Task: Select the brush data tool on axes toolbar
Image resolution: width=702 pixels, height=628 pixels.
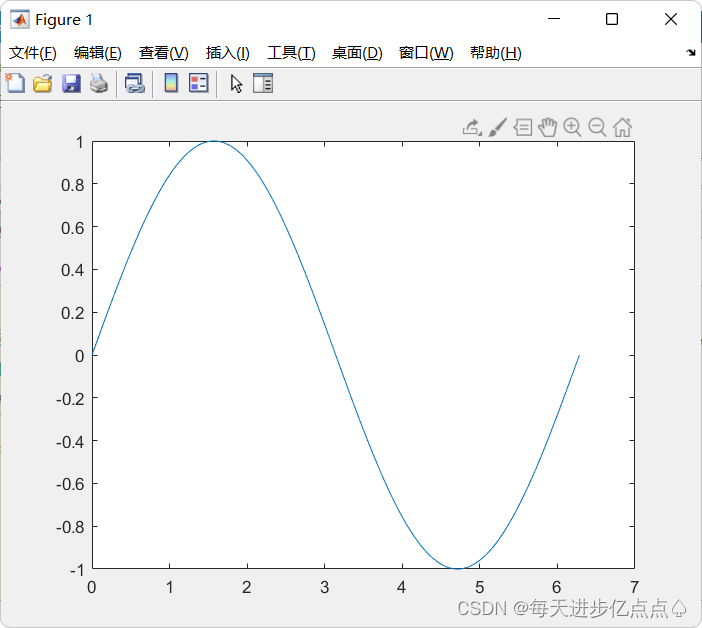Action: (497, 128)
